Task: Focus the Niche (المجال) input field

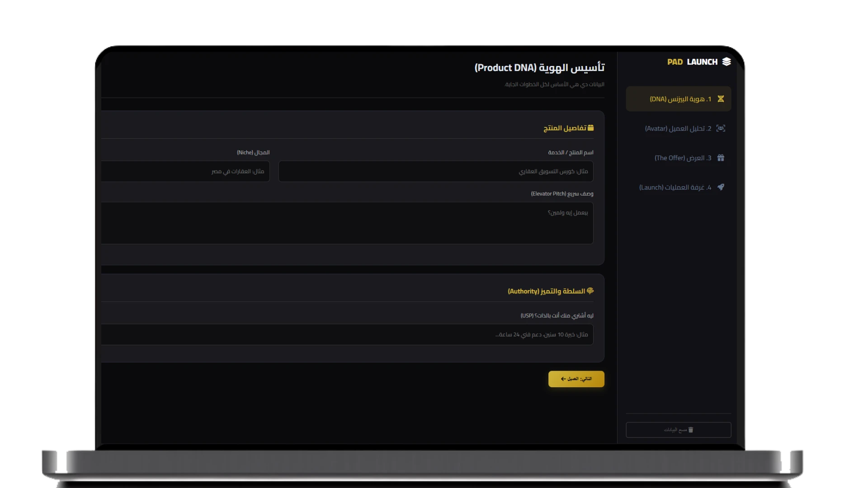Action: click(185, 172)
